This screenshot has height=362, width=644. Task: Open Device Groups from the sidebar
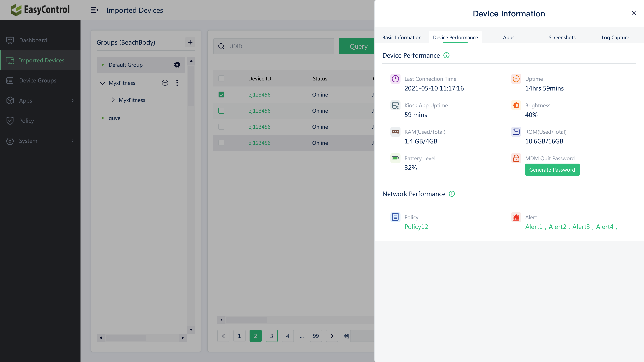(38, 80)
